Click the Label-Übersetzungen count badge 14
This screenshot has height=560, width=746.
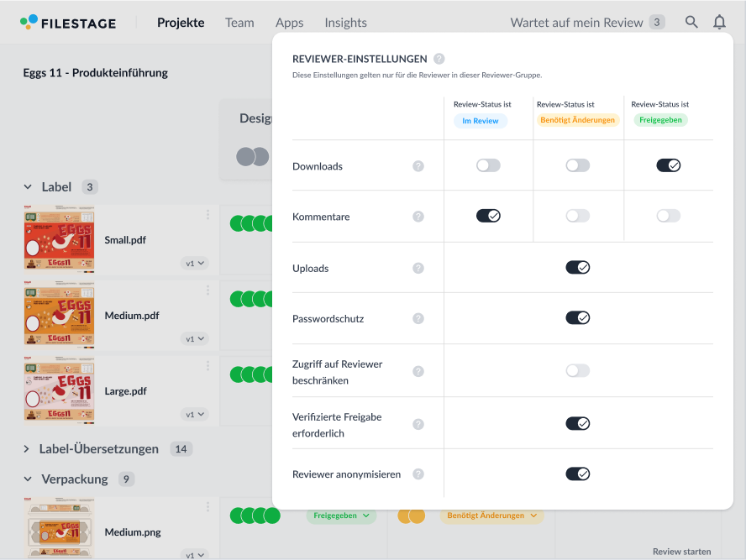pyautogui.click(x=181, y=449)
